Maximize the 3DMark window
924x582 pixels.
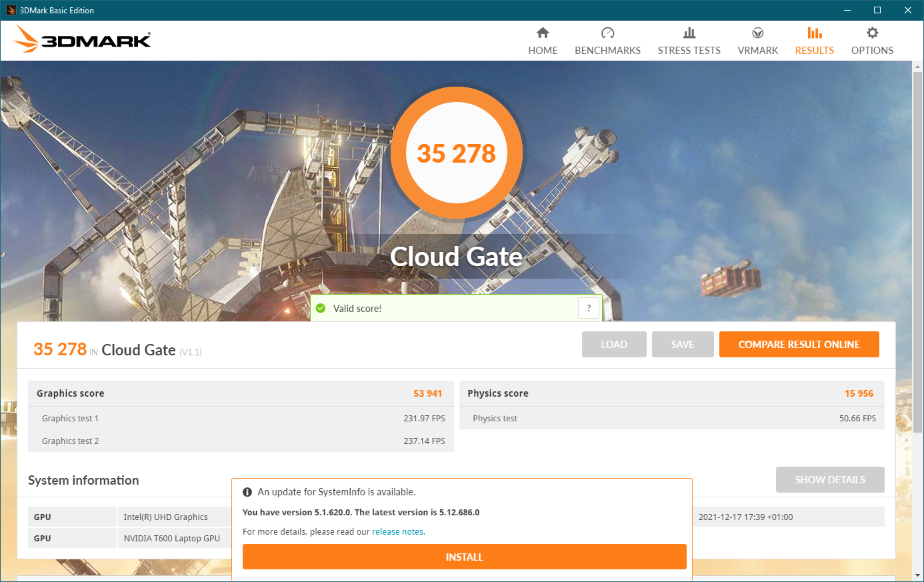pos(877,10)
